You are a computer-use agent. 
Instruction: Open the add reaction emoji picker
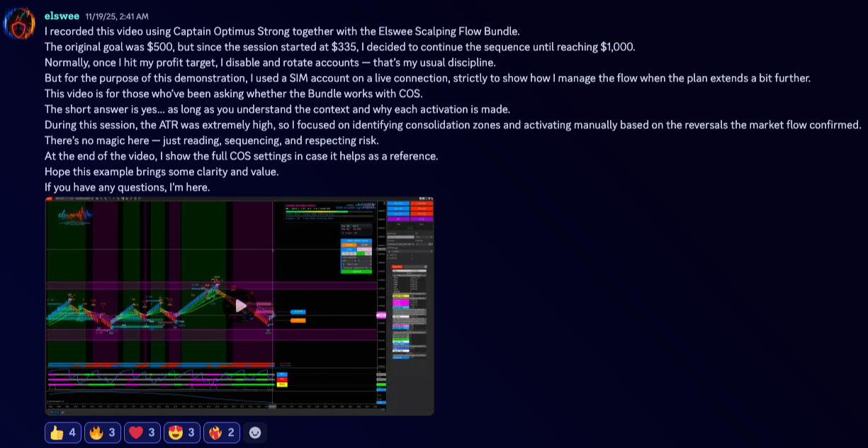(x=255, y=432)
